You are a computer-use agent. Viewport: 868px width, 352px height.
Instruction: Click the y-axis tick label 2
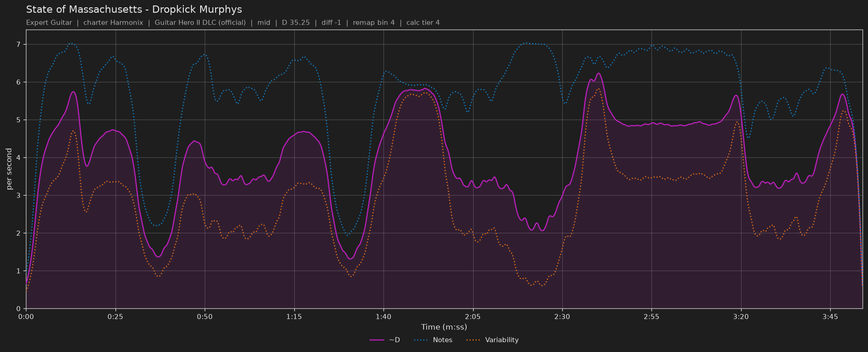19,233
